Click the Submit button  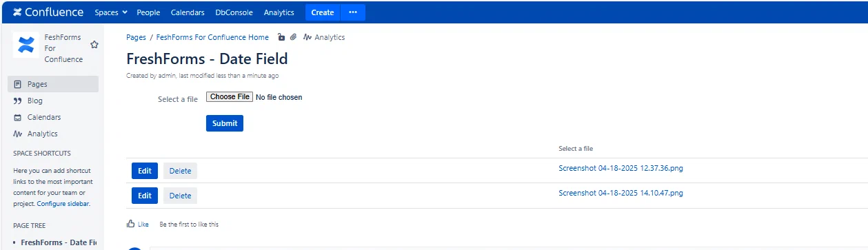coord(225,123)
